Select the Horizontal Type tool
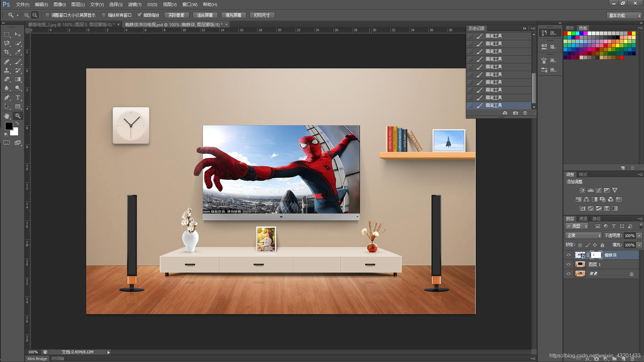Screen dimensions: 644x362 [x=18, y=98]
